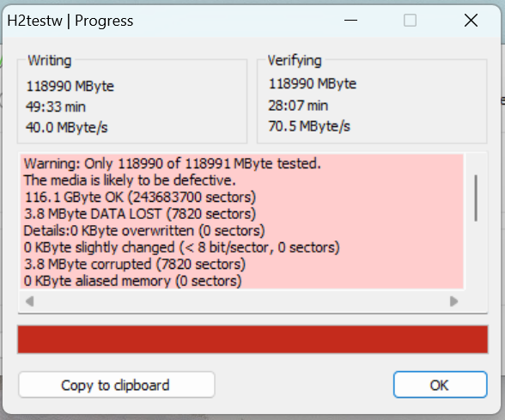Click the '0 KByte aliased memory' line
The width and height of the screenshot is (505, 420).
[132, 281]
